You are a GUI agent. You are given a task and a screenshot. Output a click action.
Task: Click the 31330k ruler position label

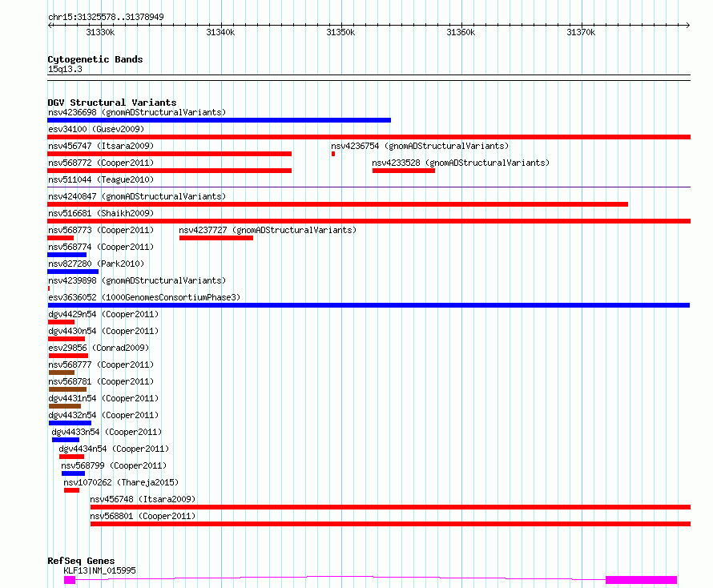click(100, 32)
